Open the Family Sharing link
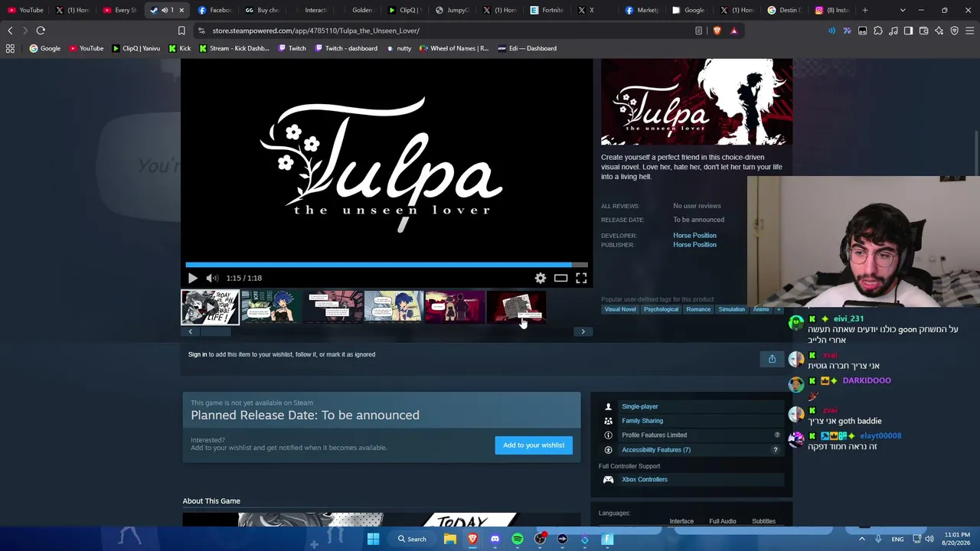Viewport: 980px width, 551px height. [642, 421]
